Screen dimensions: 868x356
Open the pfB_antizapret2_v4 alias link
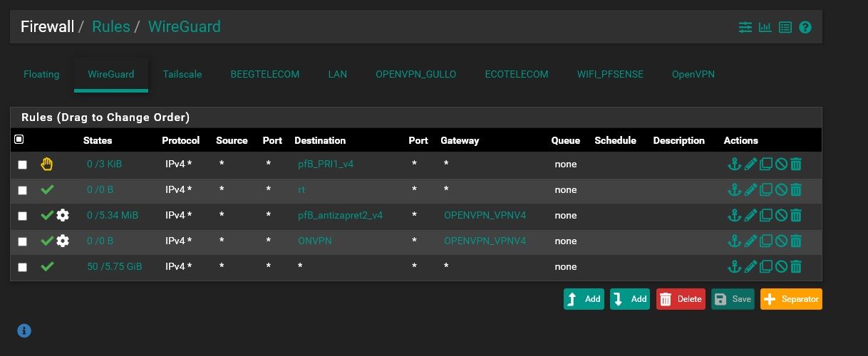340,216
